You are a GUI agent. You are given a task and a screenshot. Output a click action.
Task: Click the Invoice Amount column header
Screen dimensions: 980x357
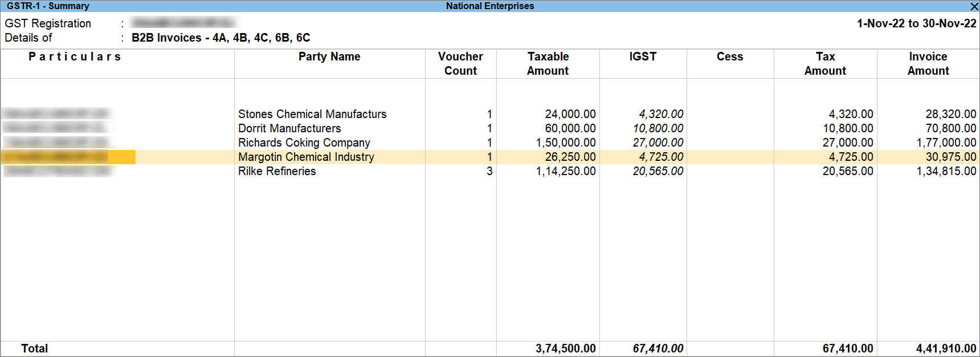click(x=928, y=63)
